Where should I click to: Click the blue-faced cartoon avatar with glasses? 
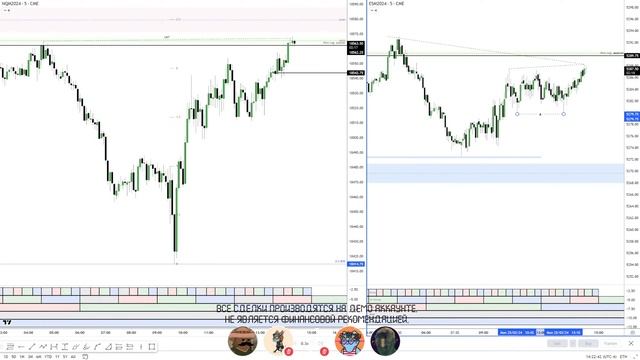click(x=350, y=341)
